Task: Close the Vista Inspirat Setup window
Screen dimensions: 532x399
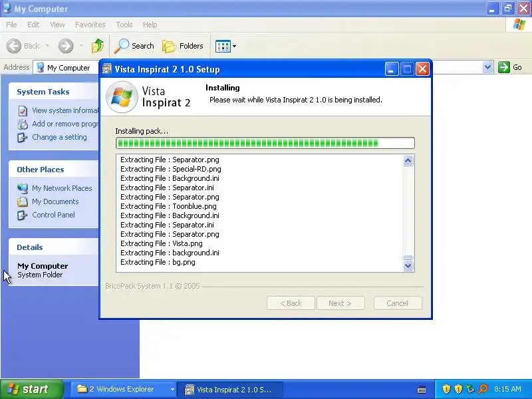Action: (422, 69)
